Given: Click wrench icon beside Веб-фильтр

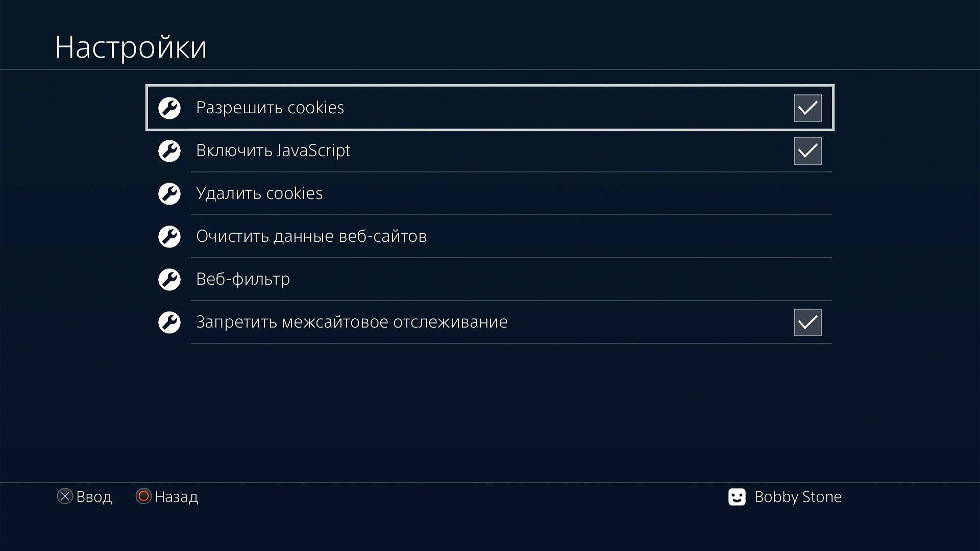Looking at the screenshot, I should pos(169,280).
